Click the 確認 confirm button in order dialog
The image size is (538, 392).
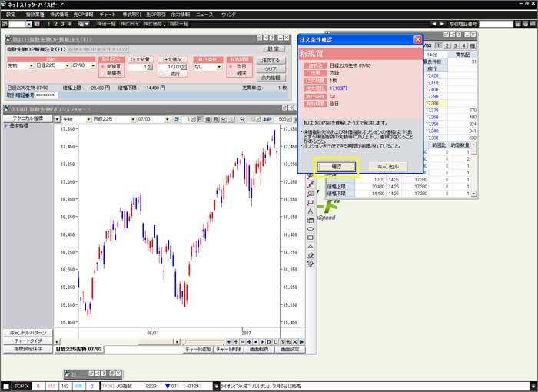pos(337,167)
